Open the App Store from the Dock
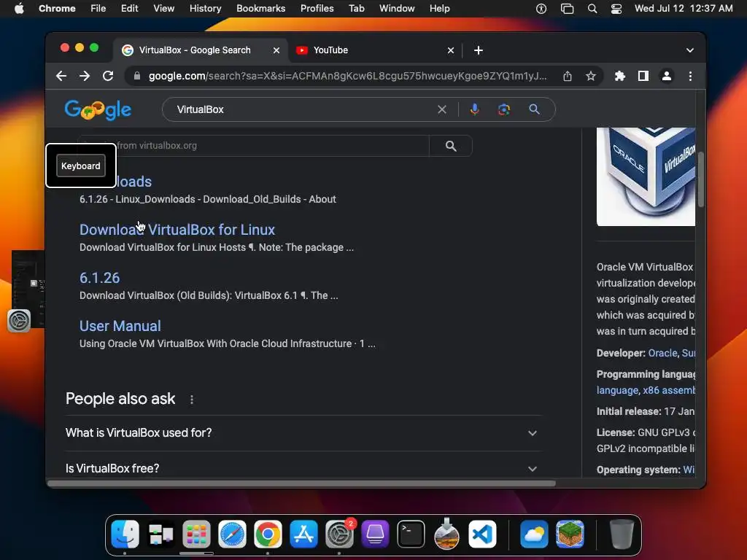Screen dimensions: 747x560 click(x=303, y=534)
